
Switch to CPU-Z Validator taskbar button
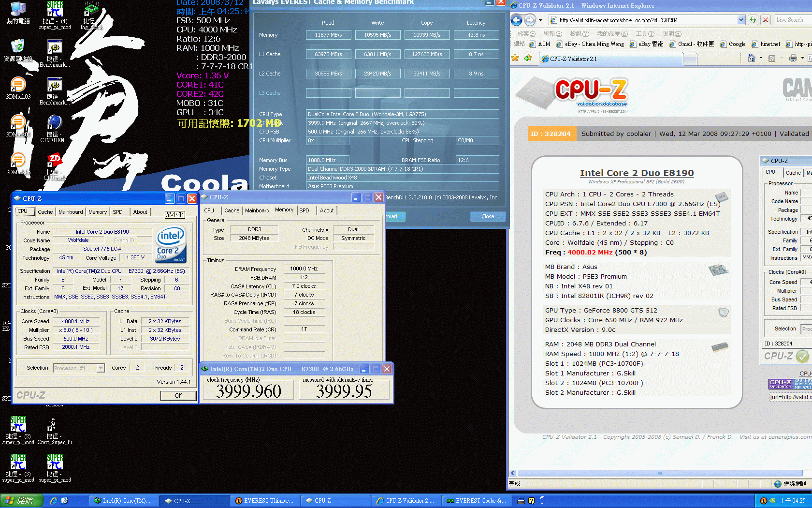(406, 501)
